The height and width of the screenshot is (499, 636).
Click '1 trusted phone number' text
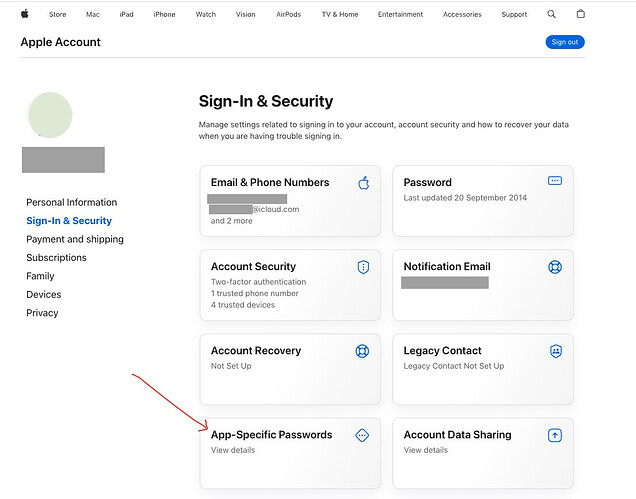click(x=254, y=293)
